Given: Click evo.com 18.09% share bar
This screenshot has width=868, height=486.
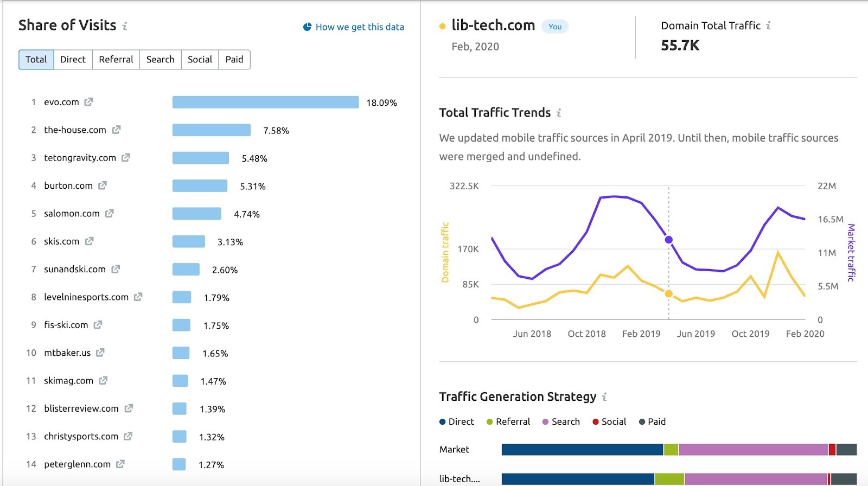Looking at the screenshot, I should [x=266, y=102].
